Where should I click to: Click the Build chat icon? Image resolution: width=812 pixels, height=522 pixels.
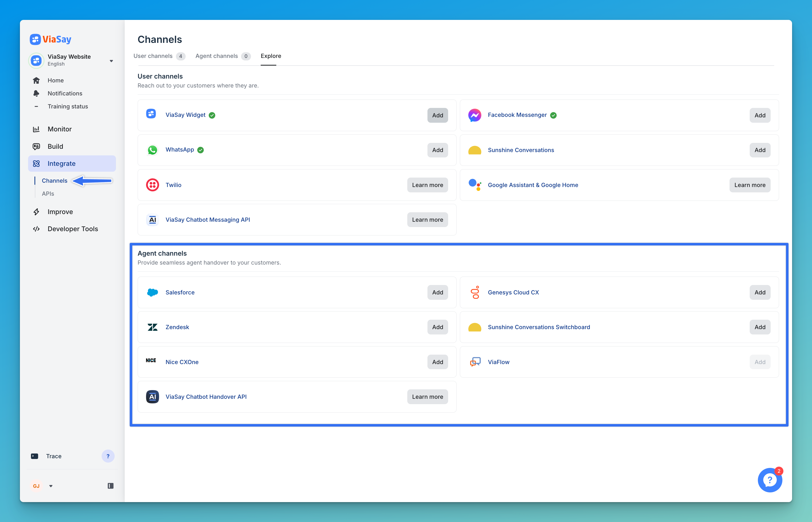point(36,146)
